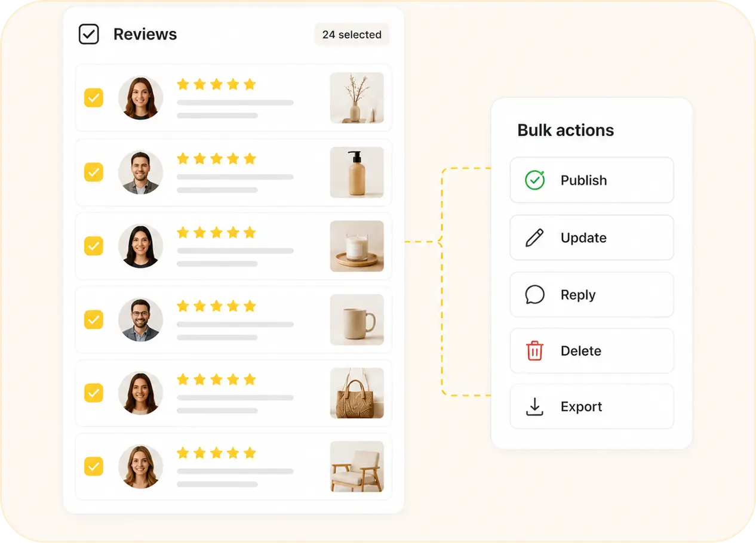Click the speech bubble Reply icon

[534, 295]
